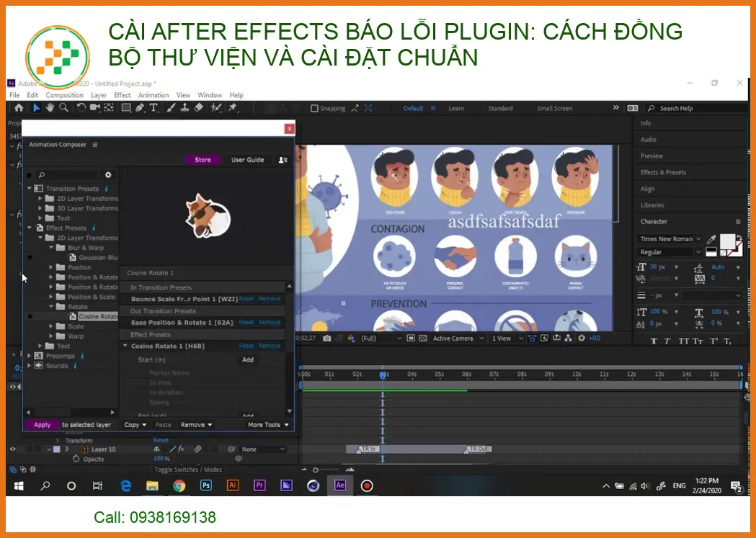The height and width of the screenshot is (538, 756).
Task: Select the Rectangle shape tool
Action: [126, 108]
